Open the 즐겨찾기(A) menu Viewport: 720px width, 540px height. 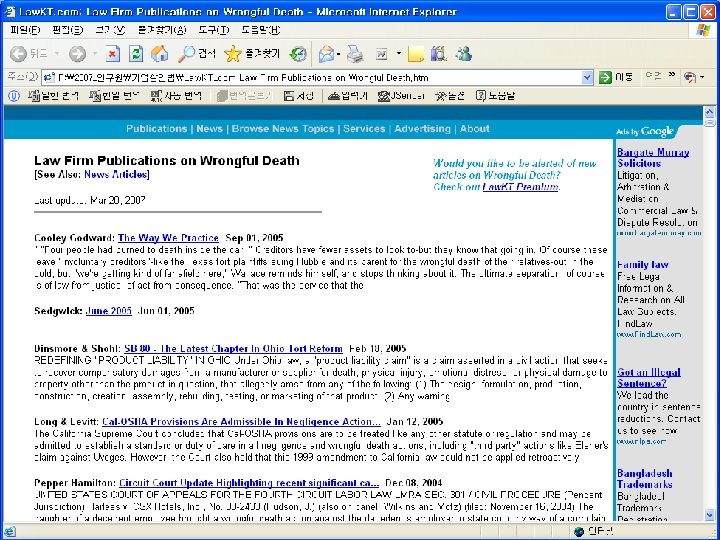[162, 30]
